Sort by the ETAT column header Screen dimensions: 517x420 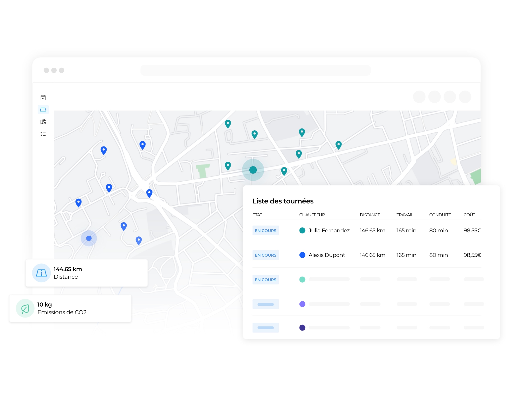[x=257, y=215]
